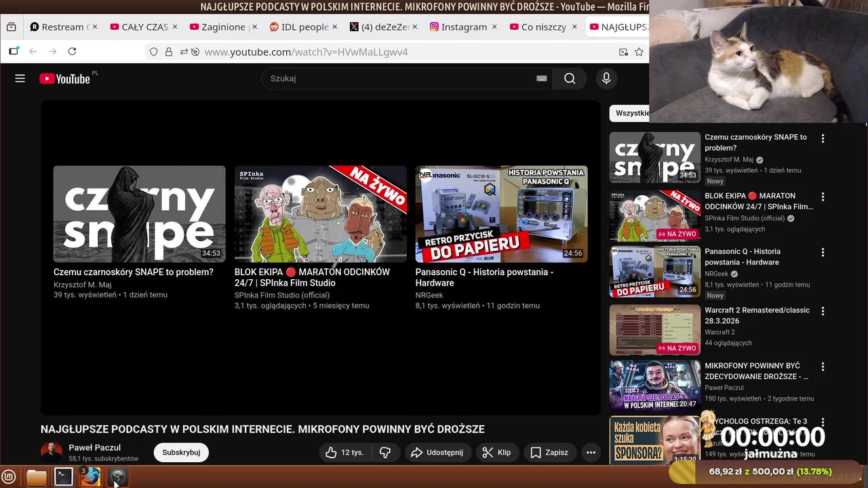Close the Instagram tab
868x488 pixels.
coord(494,27)
